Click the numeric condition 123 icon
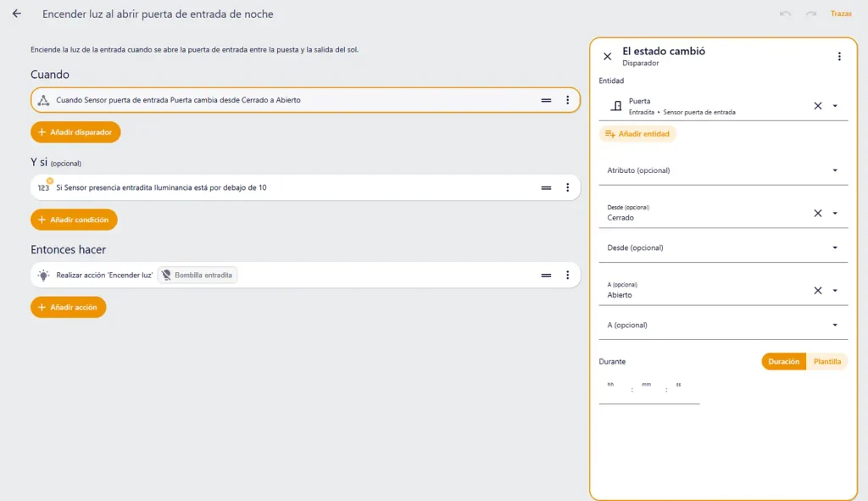Screen dimensions: 868x501 (44, 187)
